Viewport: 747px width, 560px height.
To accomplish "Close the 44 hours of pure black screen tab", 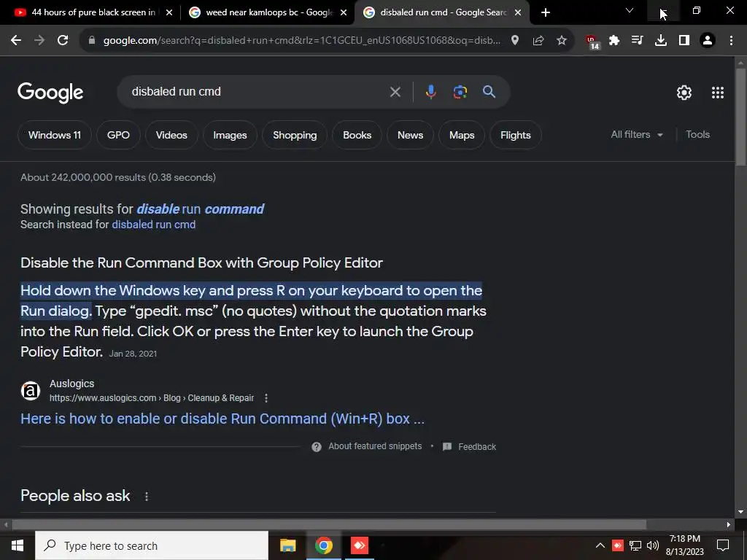I will coord(169,13).
